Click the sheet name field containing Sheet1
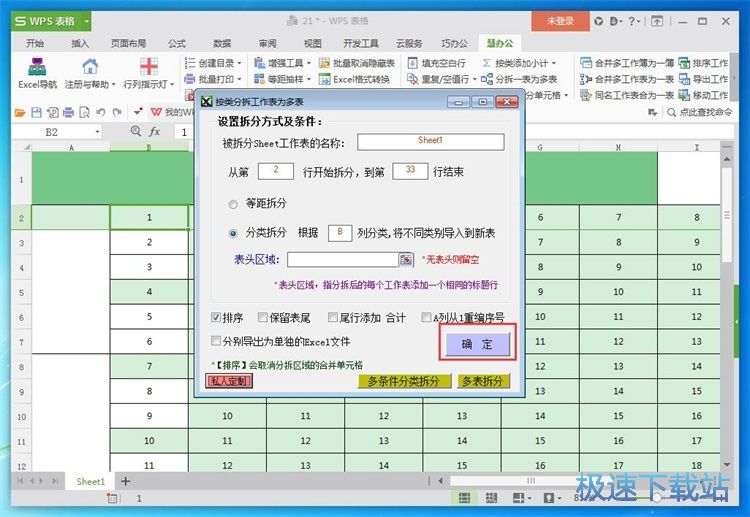Viewport: 750px width, 517px height. click(x=430, y=142)
